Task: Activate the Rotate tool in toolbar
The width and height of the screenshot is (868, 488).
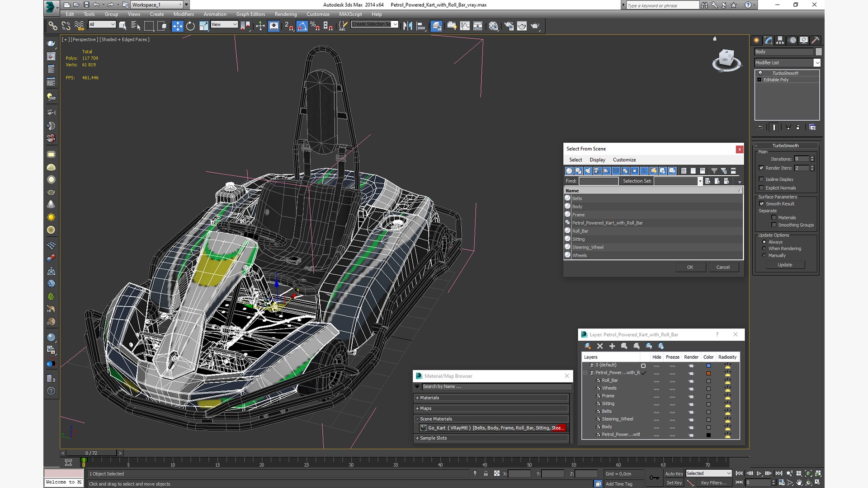Action: pyautogui.click(x=190, y=26)
